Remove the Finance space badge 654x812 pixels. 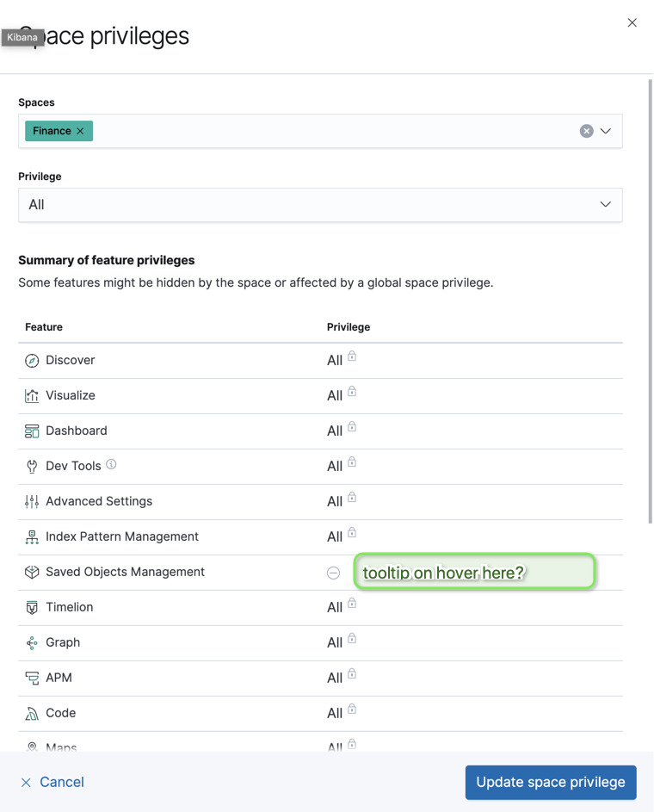click(x=81, y=131)
